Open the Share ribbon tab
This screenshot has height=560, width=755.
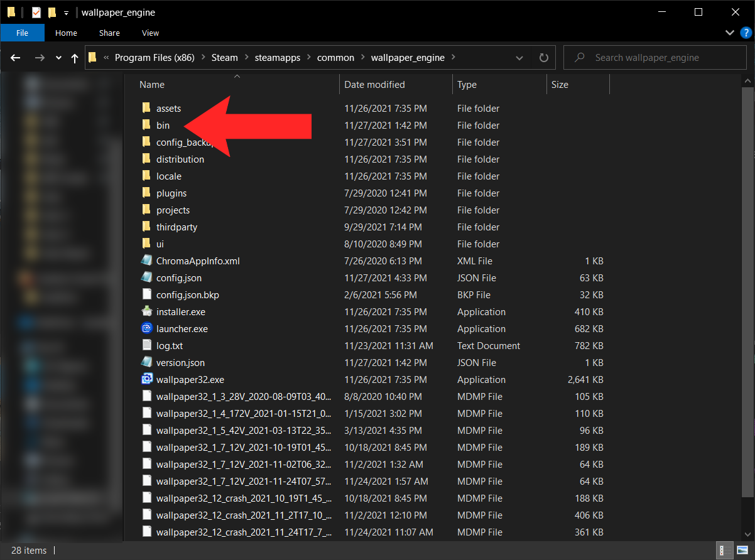coord(109,33)
